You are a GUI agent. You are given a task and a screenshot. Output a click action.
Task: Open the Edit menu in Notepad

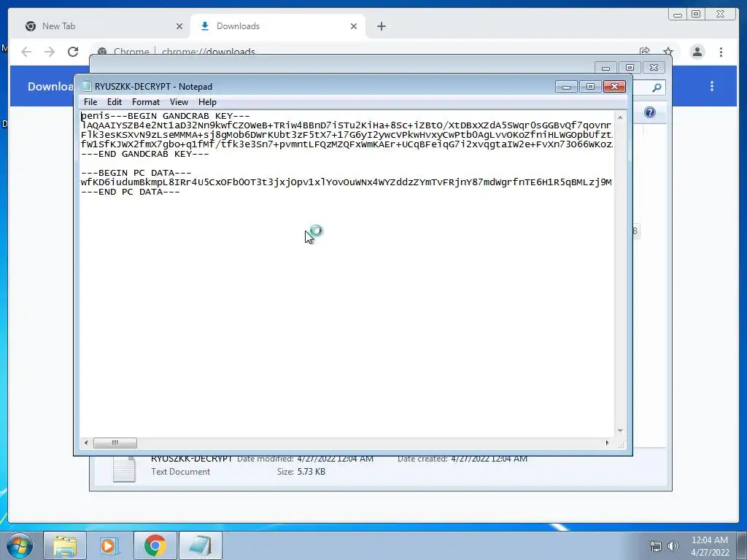pyautogui.click(x=115, y=102)
